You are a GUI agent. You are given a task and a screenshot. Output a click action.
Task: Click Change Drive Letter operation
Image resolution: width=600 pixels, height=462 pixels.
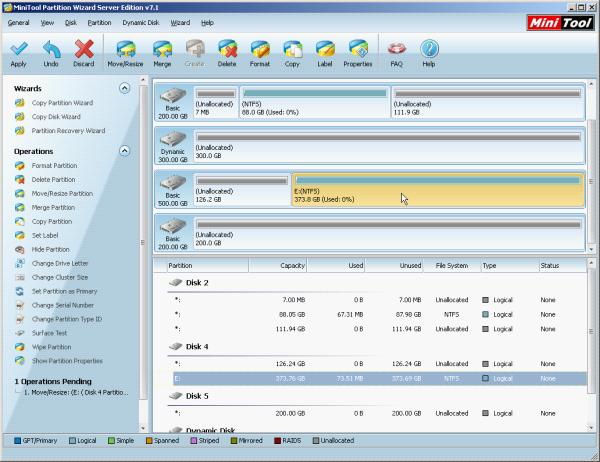point(60,263)
